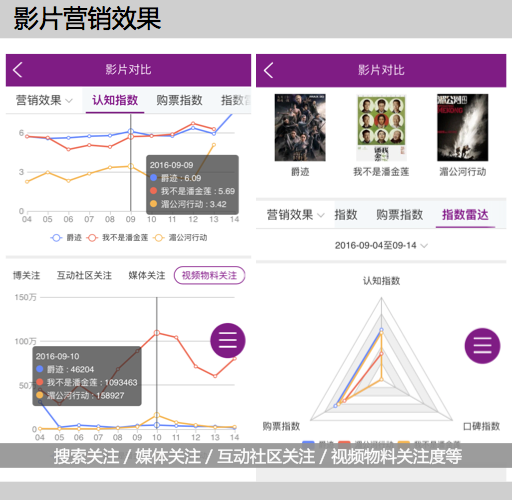Open 我不是潘金莲 movie poster
Screen dimensions: 512x500
point(381,128)
